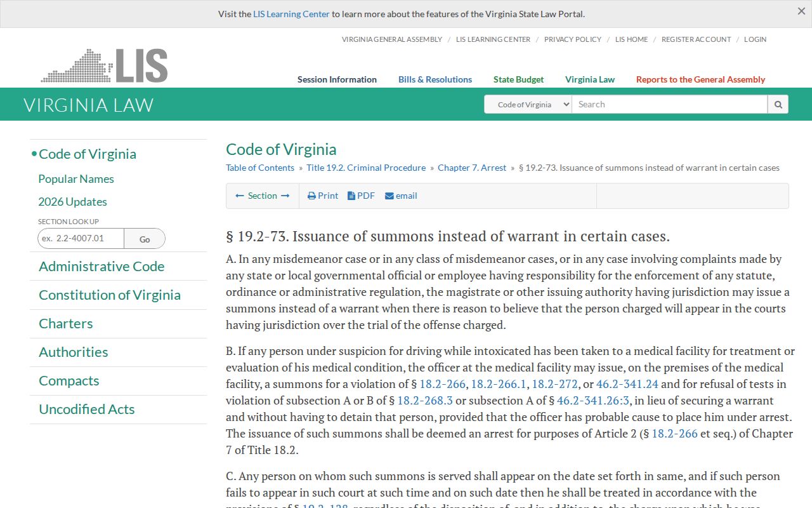Open Charters sidebar link
812x508 pixels.
[66, 324]
